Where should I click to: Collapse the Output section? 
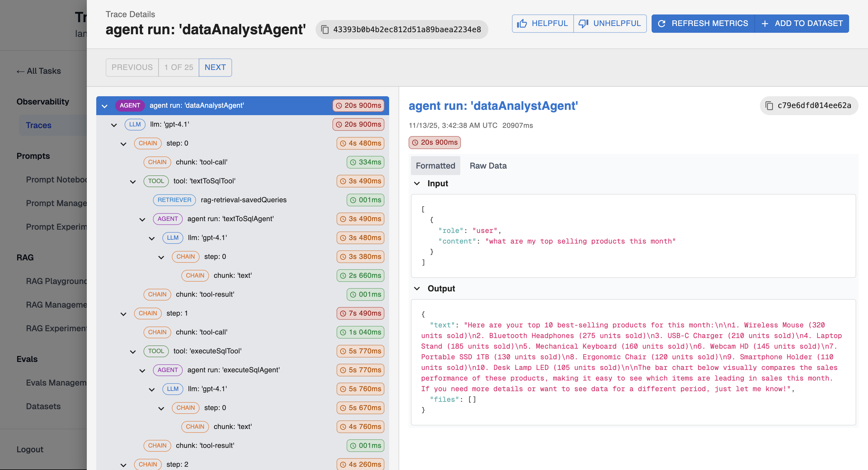[x=417, y=288]
